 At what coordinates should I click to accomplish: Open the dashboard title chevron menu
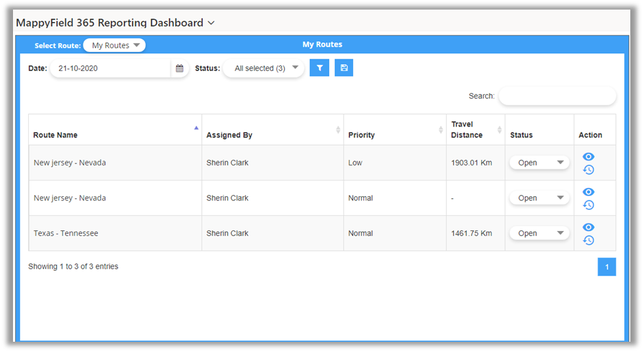click(211, 23)
